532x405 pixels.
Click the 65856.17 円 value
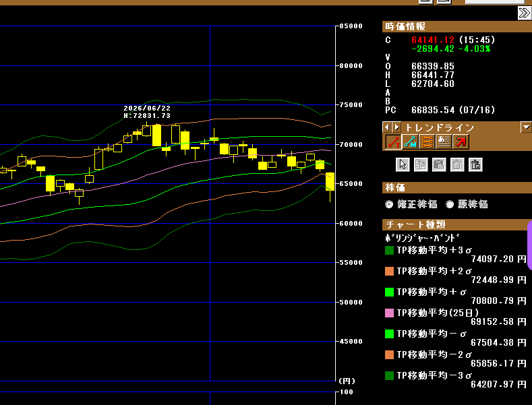coord(499,364)
